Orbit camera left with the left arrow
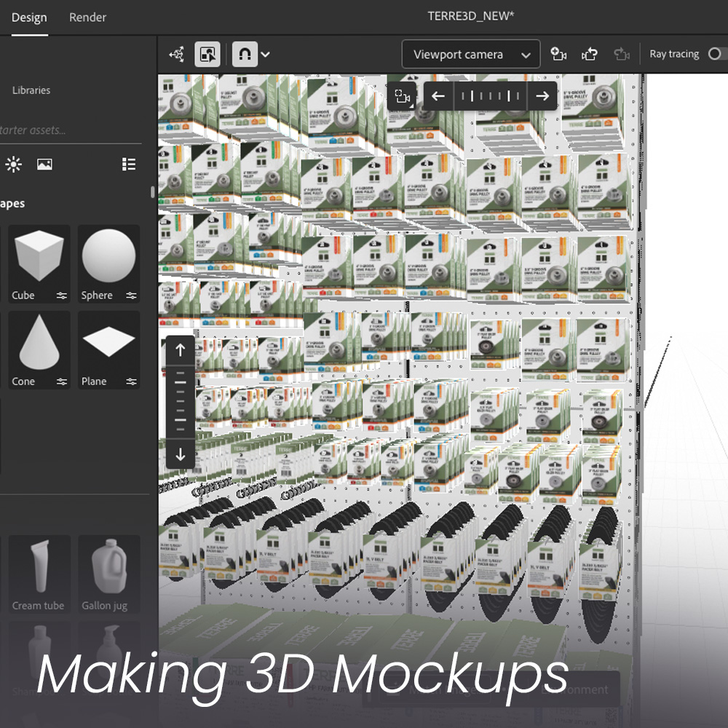Image resolution: width=728 pixels, height=728 pixels. pos(438,96)
